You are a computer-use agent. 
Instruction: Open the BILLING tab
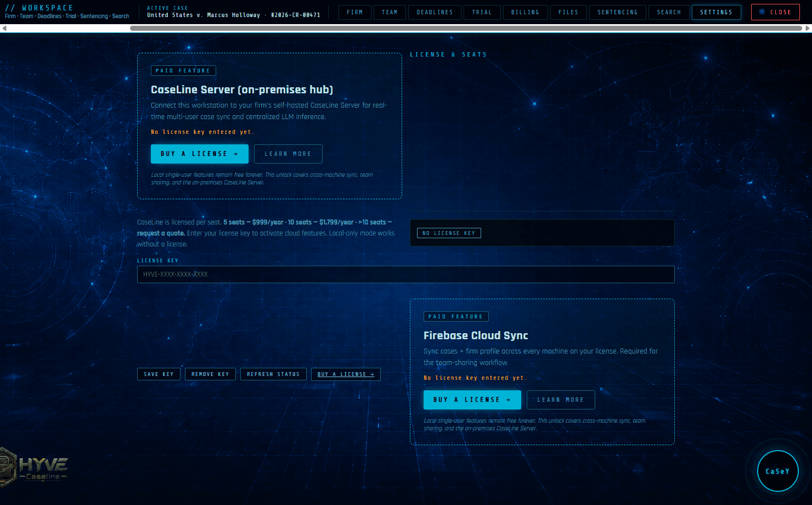coord(525,12)
